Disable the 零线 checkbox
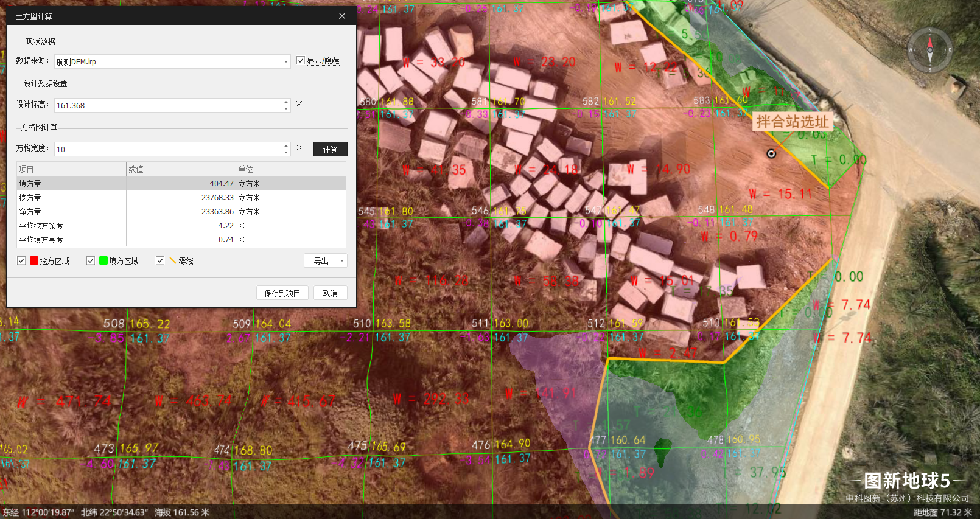This screenshot has width=980, height=519. 160,261
